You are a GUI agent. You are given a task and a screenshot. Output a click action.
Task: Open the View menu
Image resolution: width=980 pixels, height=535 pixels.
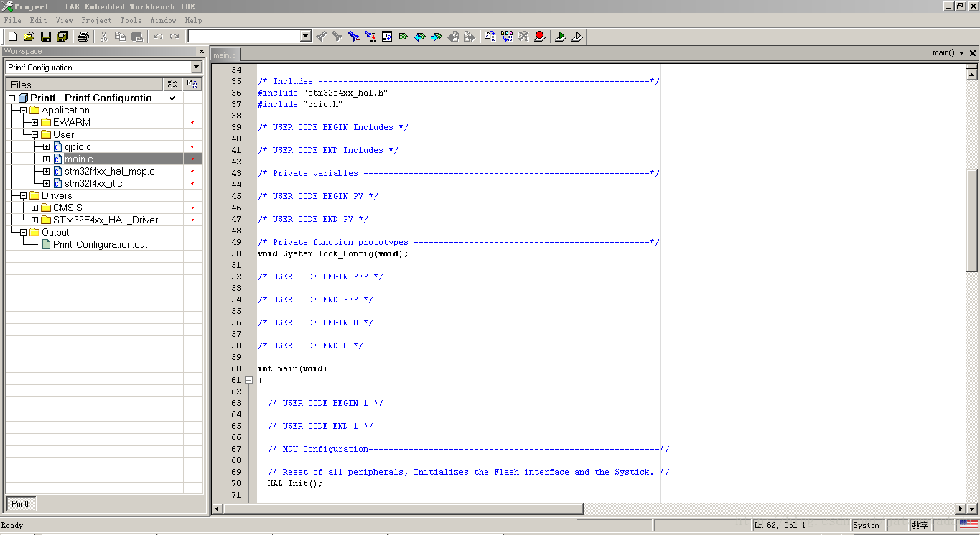(x=64, y=20)
